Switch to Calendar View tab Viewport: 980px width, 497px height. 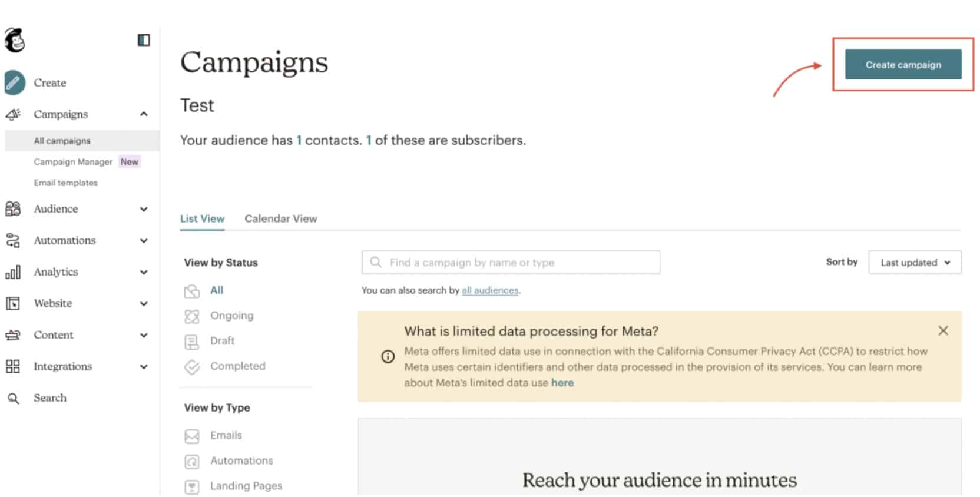pos(280,219)
